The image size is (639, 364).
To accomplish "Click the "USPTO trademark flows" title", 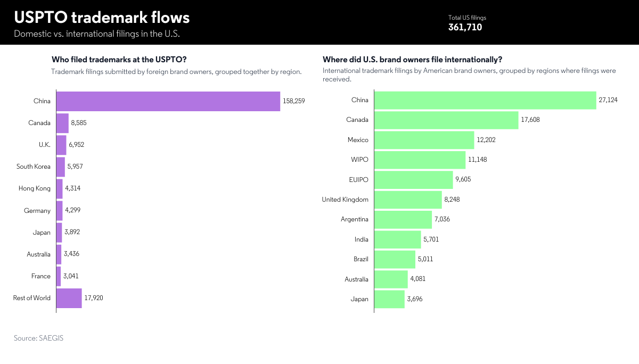I will click(102, 18).
